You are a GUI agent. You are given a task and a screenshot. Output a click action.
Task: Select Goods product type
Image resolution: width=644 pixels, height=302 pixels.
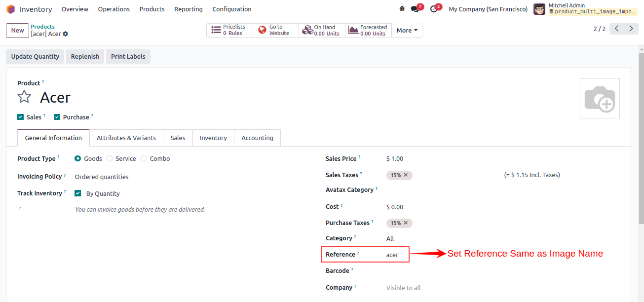click(x=78, y=159)
